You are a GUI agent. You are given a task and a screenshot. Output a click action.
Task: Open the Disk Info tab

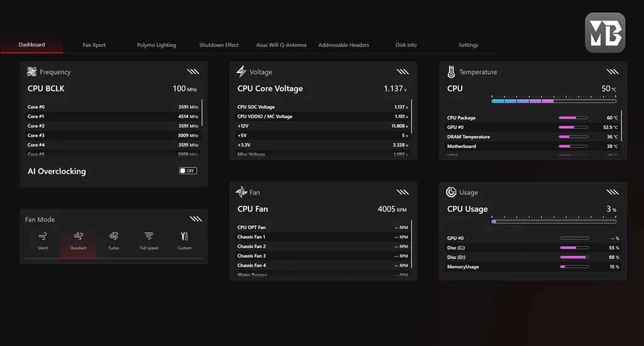coord(406,45)
